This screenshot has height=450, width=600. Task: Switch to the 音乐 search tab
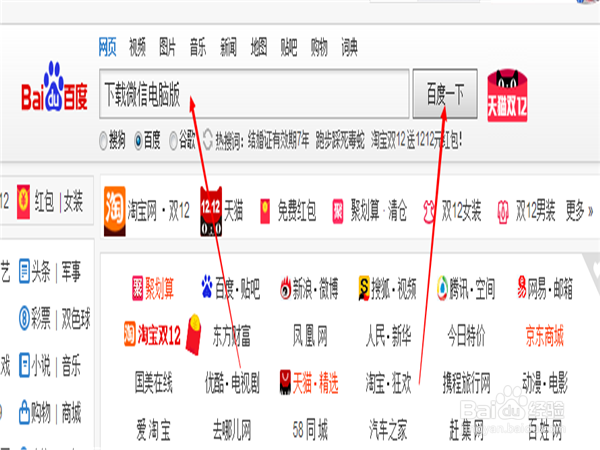198,47
